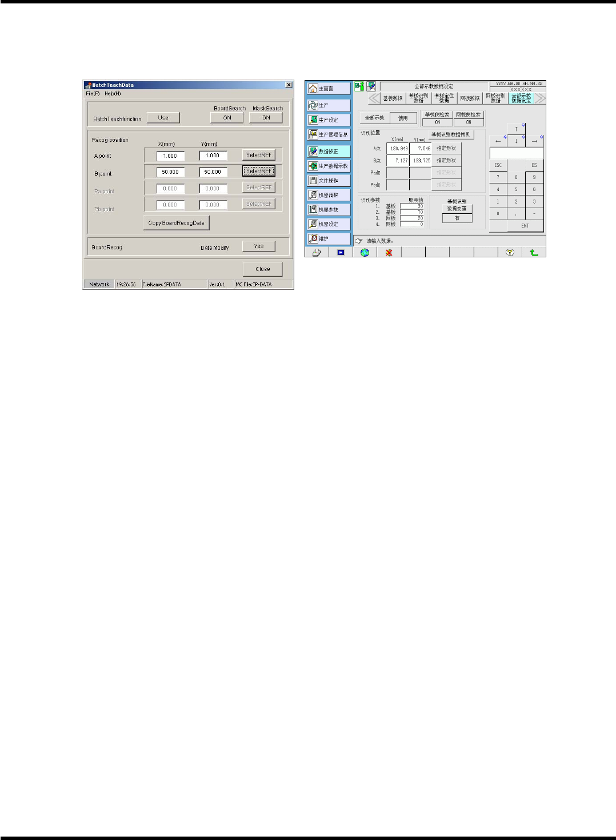Open the 主画面 home screen
The width and height of the screenshot is (616, 840).
click(328, 89)
